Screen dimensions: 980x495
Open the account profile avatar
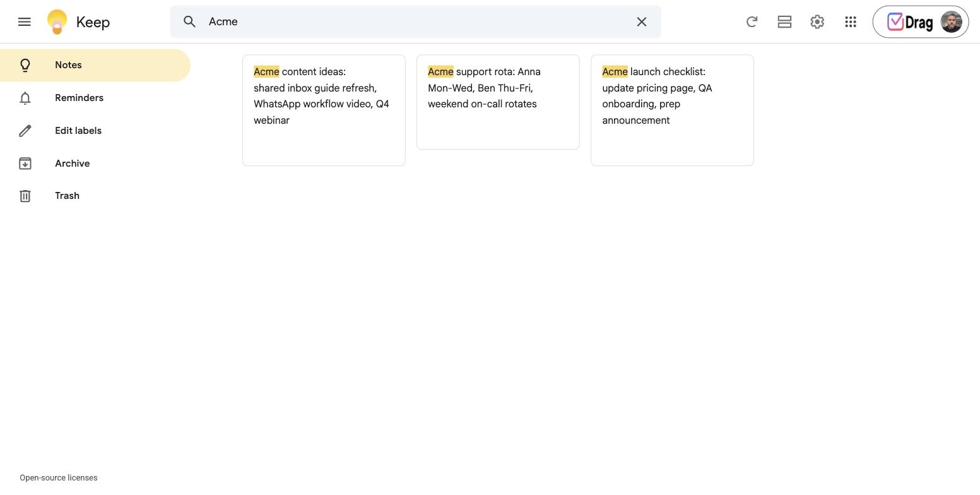[x=951, y=22]
